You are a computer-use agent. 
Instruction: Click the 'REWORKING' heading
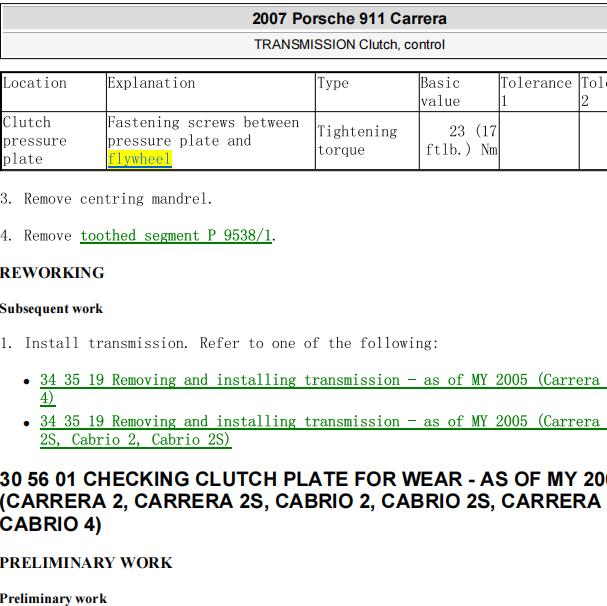pyautogui.click(x=52, y=273)
